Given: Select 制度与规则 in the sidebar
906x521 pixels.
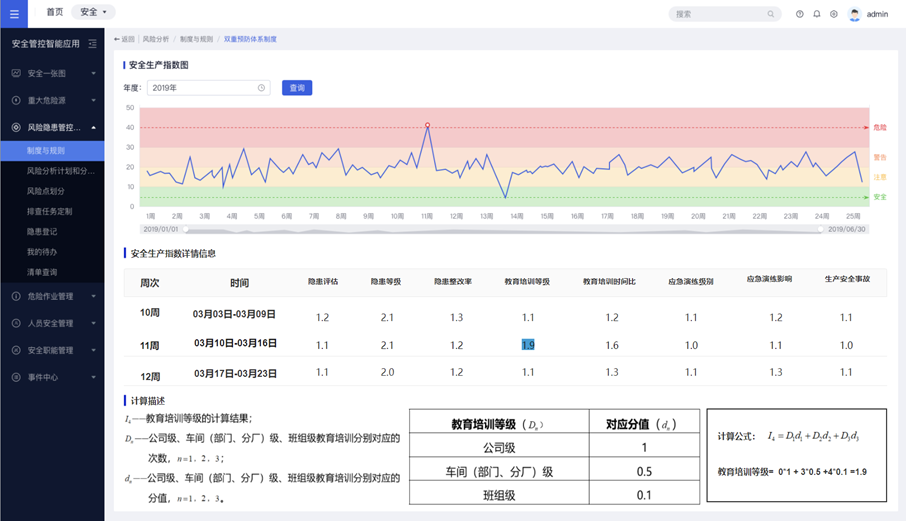Looking at the screenshot, I should (x=52, y=151).
